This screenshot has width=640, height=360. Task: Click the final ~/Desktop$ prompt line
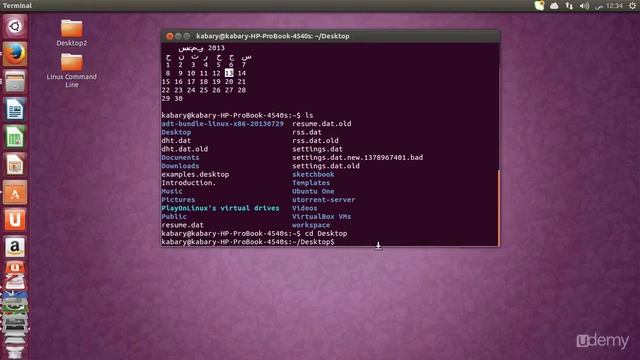coord(248,242)
